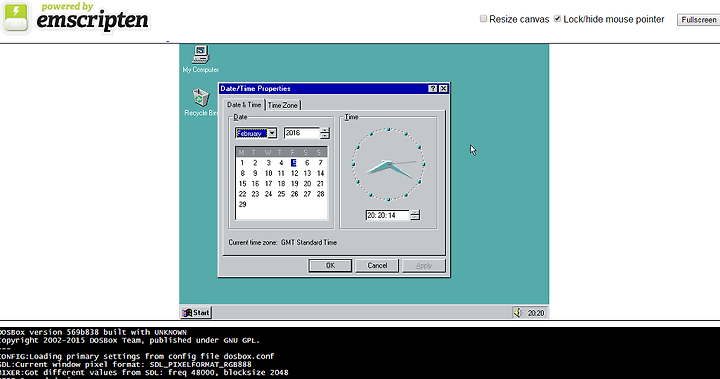Switch to the Time Zone tab
This screenshot has height=379, width=720.
click(x=282, y=105)
